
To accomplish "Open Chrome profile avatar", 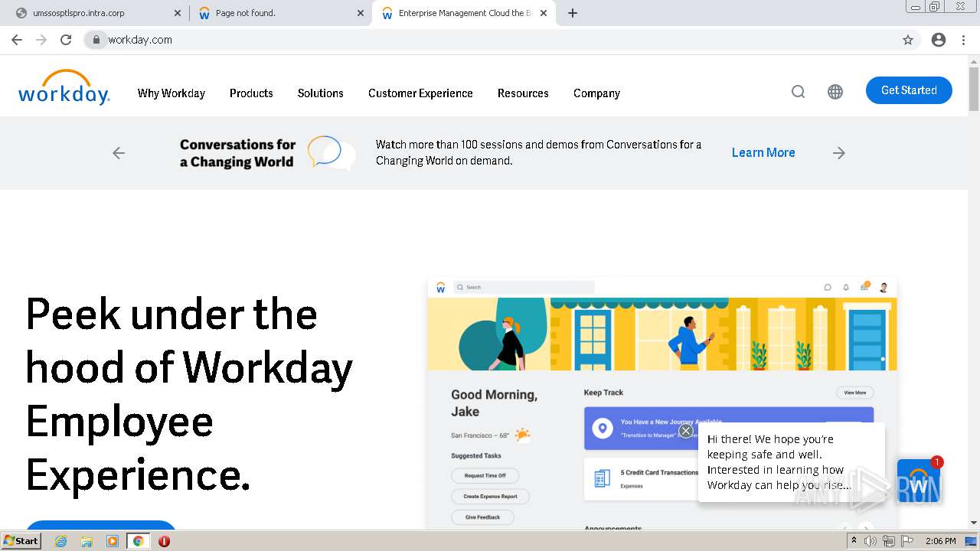I will point(939,40).
